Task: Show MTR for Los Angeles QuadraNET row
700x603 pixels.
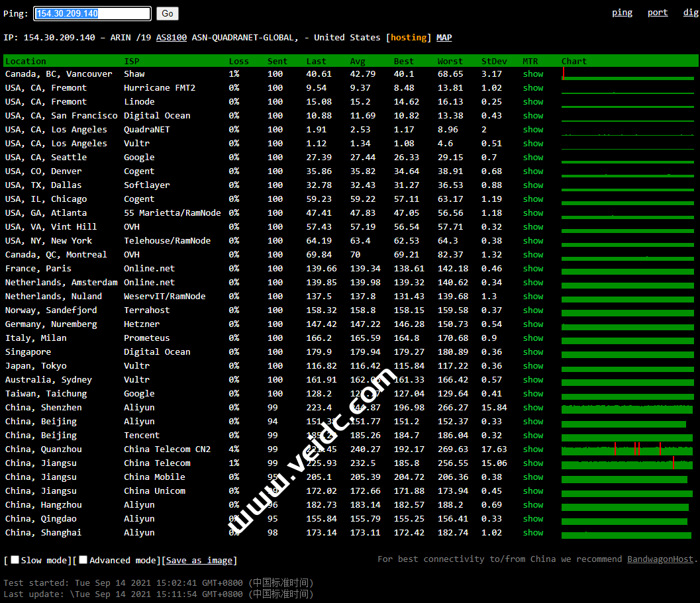Action: point(532,130)
